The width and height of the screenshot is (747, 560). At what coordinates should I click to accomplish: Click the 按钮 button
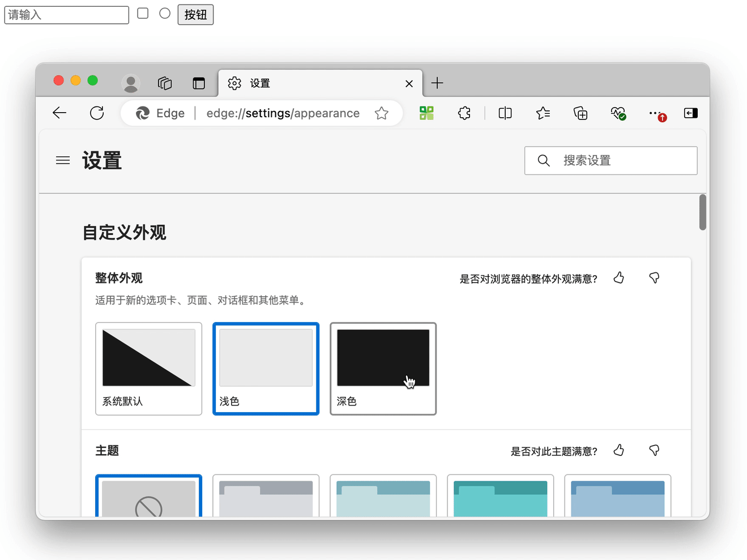195,14
